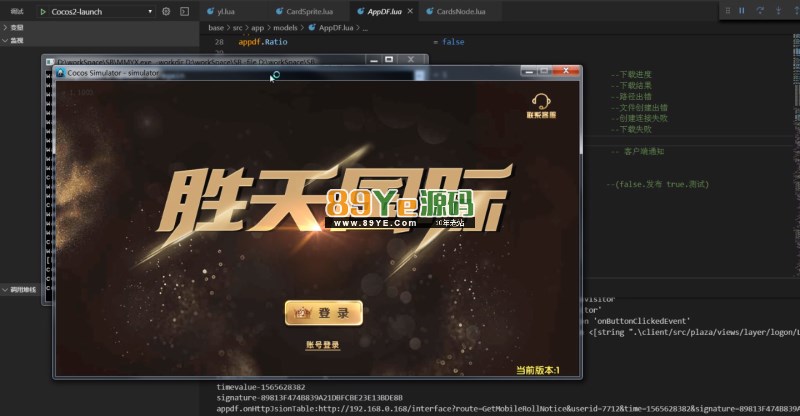This screenshot has height=416, width=800.
Task: Click the appdf.onHttpJsionTable URL console line
Action: coord(508,409)
